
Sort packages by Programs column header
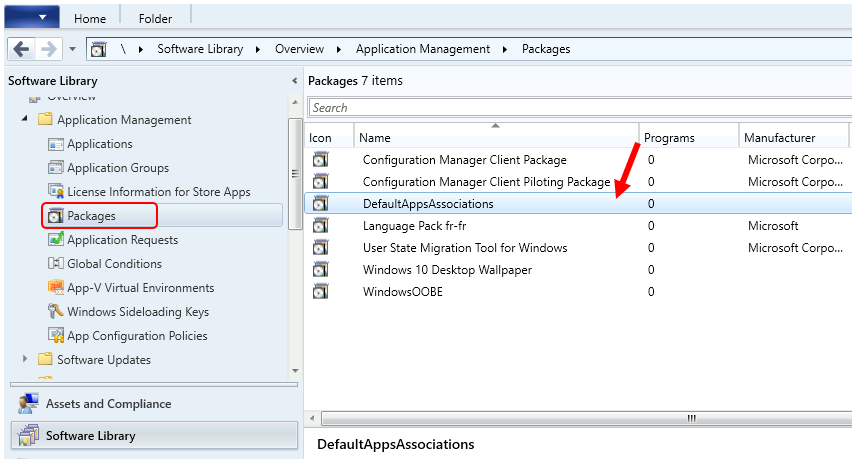[689, 138]
